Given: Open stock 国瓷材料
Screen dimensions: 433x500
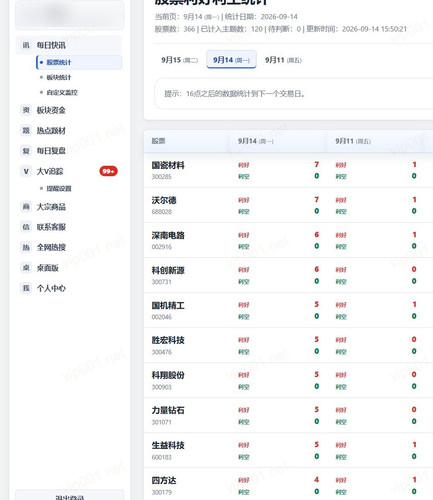Looking at the screenshot, I should [168, 165].
